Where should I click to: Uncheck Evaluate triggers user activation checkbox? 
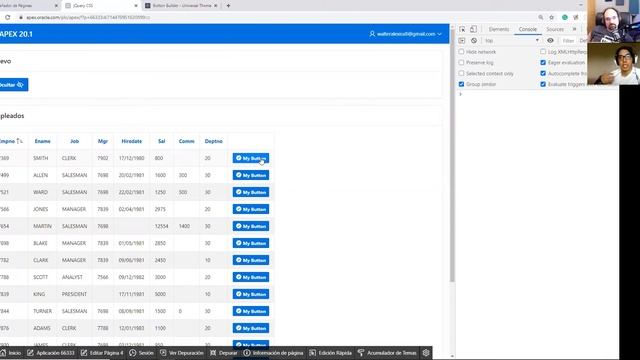pyautogui.click(x=543, y=84)
